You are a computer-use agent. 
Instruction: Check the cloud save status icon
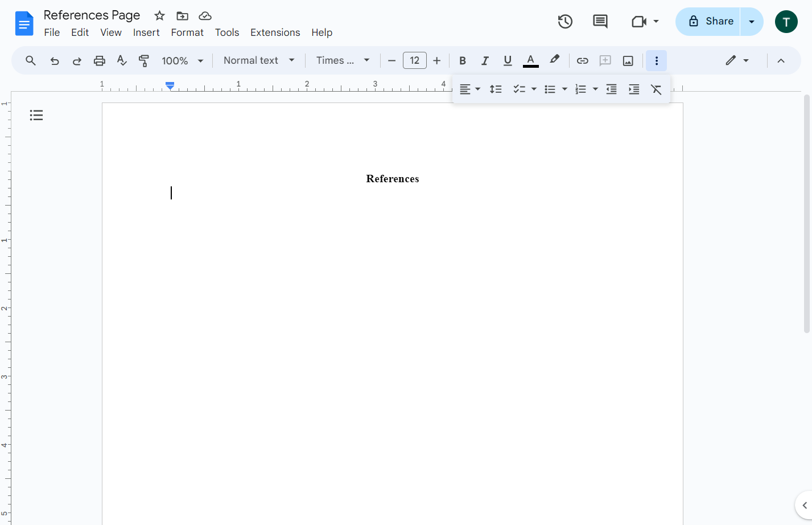[205, 16]
